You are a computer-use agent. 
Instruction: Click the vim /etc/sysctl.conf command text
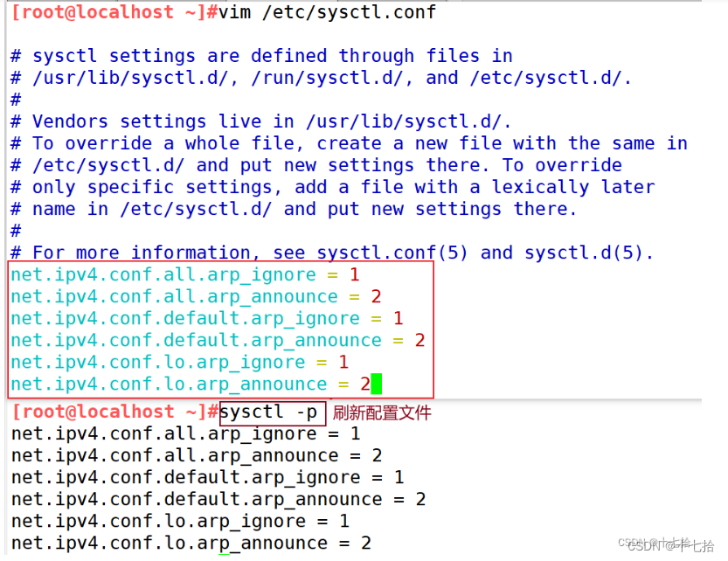(328, 12)
